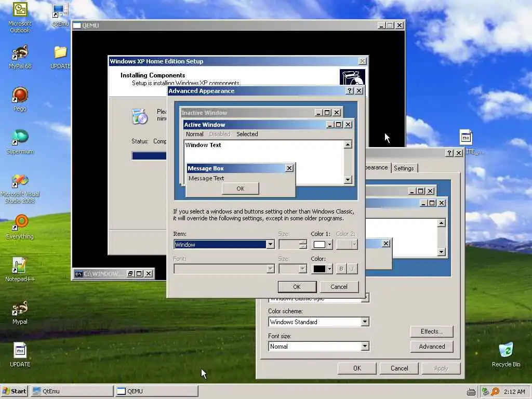532x399 pixels.
Task: Click the Installing Components heading
Action: point(153,75)
